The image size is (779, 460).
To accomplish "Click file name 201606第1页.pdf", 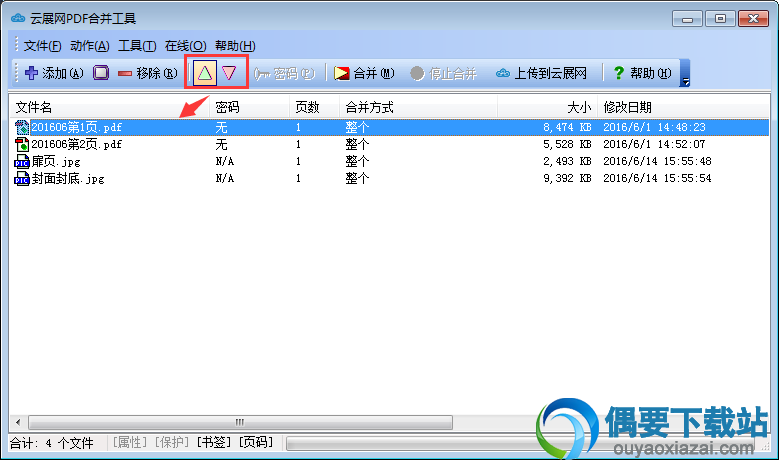I will click(x=77, y=128).
